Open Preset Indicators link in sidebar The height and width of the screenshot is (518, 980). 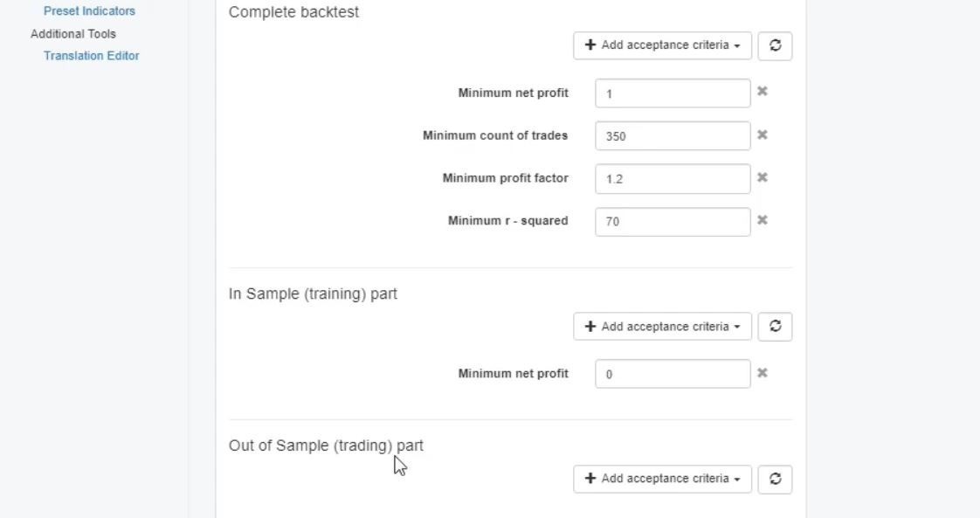point(89,11)
